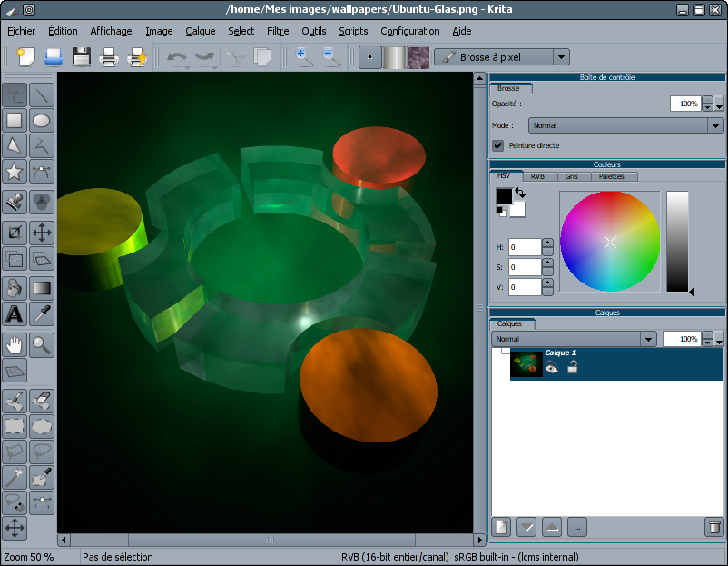Select the Line tool
The image size is (728, 566).
click(42, 95)
